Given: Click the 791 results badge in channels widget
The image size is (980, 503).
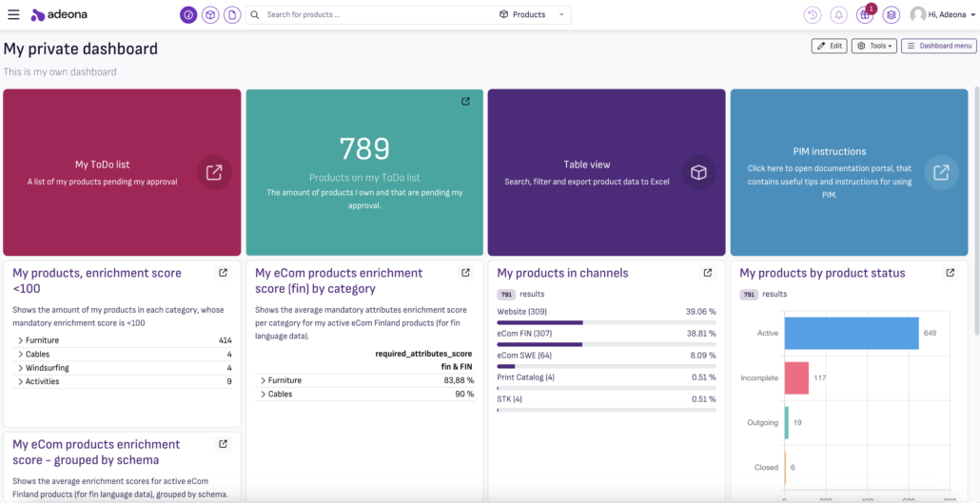Looking at the screenshot, I should [505, 295].
